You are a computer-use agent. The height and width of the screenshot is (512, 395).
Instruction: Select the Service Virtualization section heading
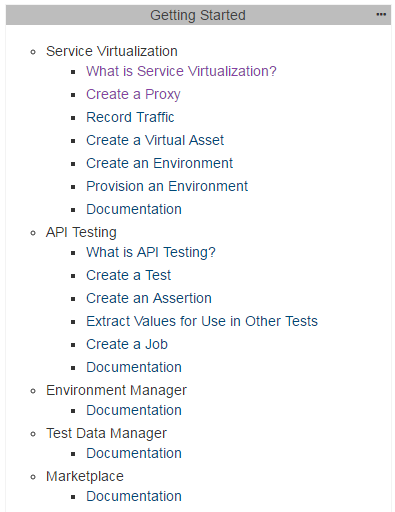tap(112, 51)
